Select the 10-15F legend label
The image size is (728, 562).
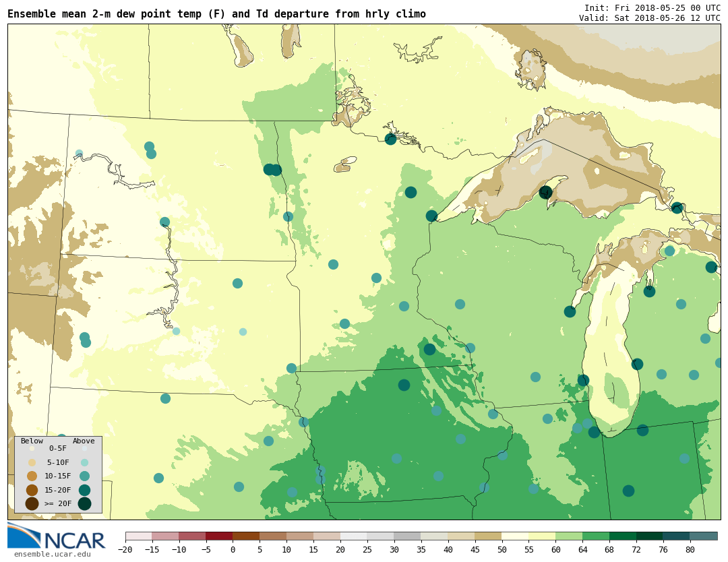[x=58, y=476]
